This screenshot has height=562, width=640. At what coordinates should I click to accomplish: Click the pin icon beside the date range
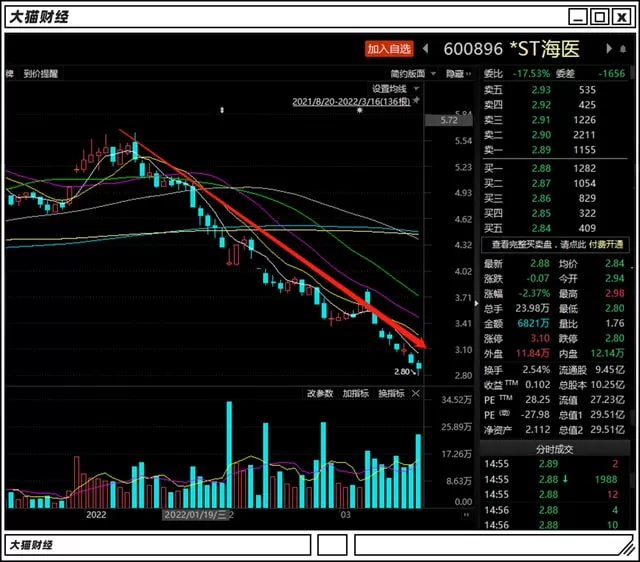pyautogui.click(x=416, y=100)
